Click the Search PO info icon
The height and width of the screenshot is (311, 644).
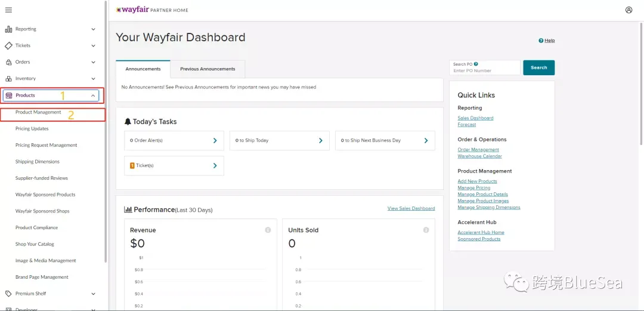pos(476,64)
